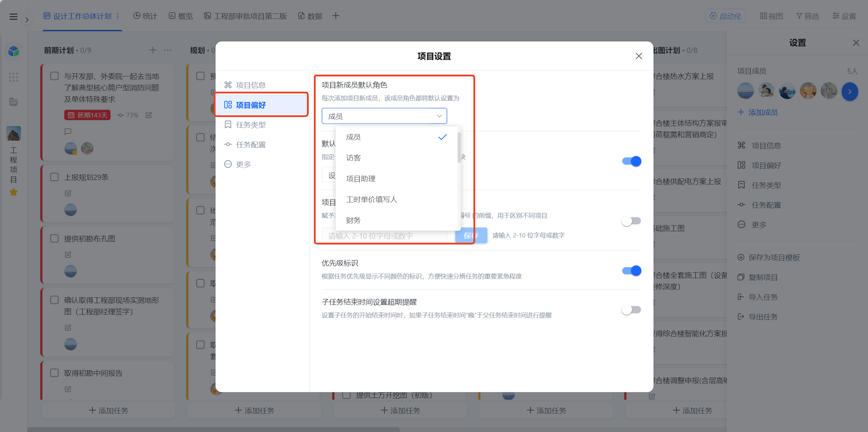Check the task 上报规划29条
The width and height of the screenshot is (868, 432).
pos(55,177)
